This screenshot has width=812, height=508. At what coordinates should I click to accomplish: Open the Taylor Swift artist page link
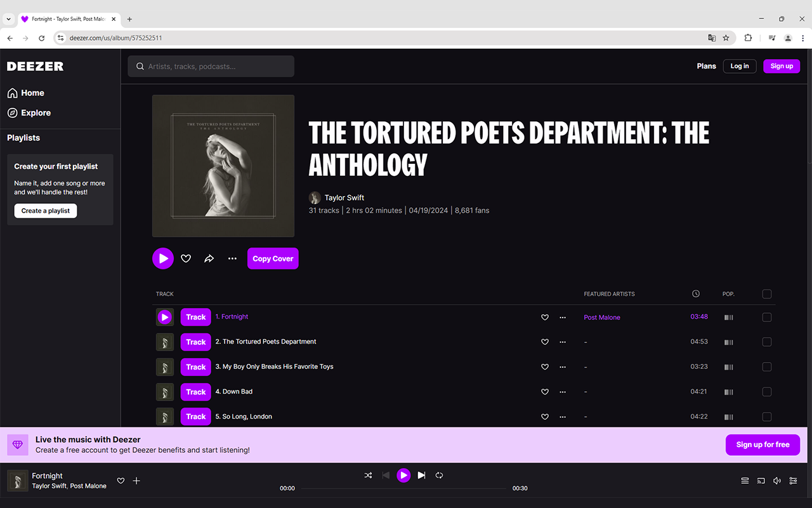[344, 197]
